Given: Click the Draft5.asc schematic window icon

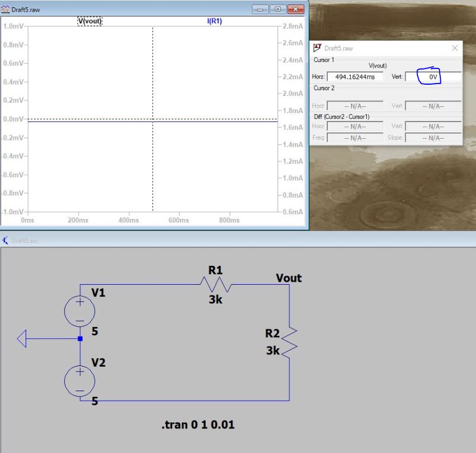Looking at the screenshot, I should pos(6,240).
